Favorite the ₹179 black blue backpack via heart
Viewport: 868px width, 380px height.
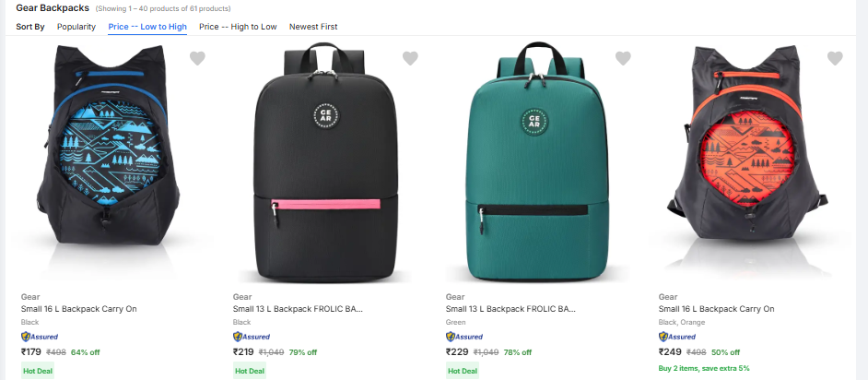tap(197, 58)
